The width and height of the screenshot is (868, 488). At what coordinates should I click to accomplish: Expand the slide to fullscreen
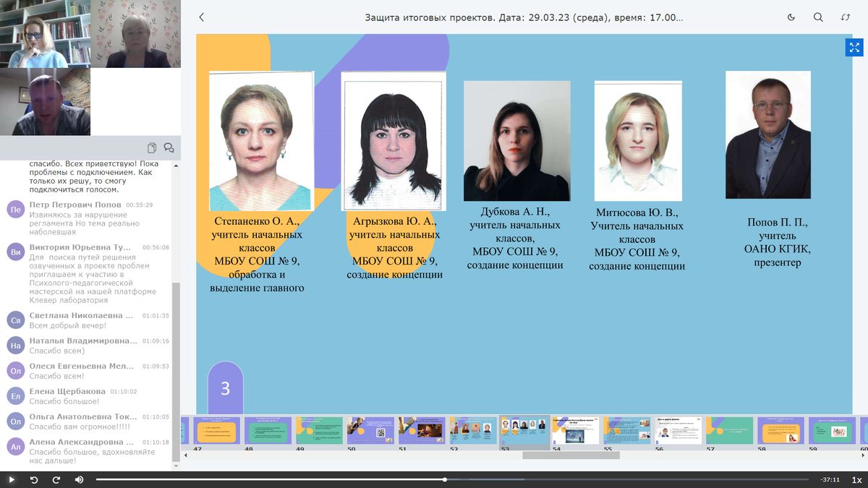coord(854,48)
